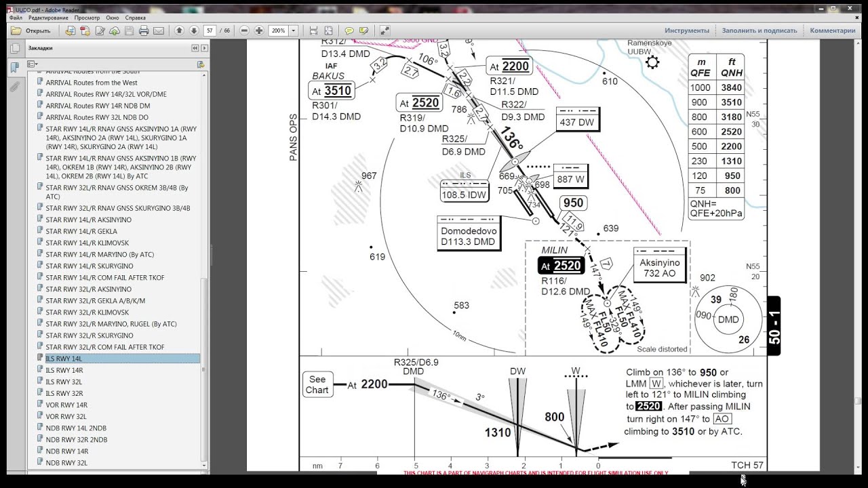Open bookmark STAR RWY 32L/R MARYINO, RUGEL

[111, 324]
